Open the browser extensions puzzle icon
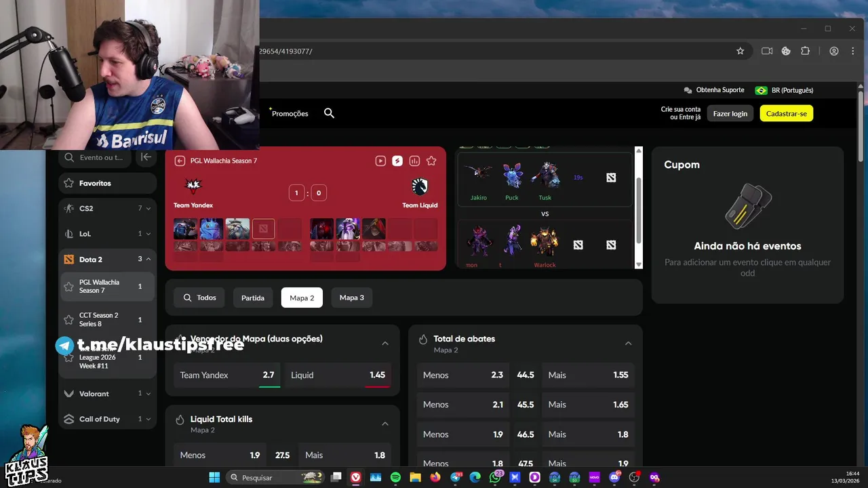The width and height of the screenshot is (868, 488). tap(805, 51)
